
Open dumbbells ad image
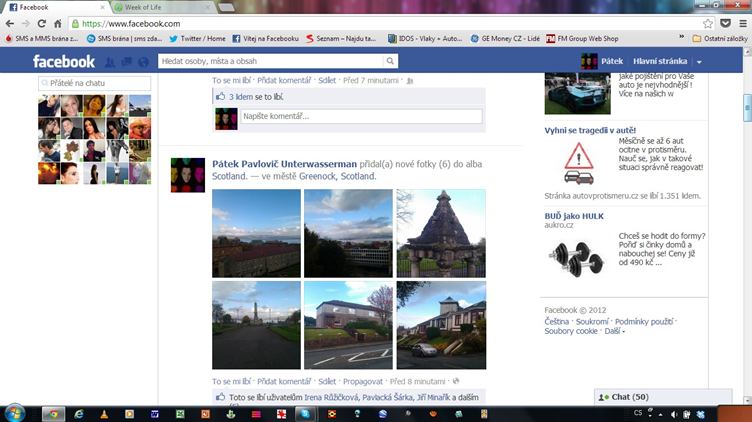(576, 259)
